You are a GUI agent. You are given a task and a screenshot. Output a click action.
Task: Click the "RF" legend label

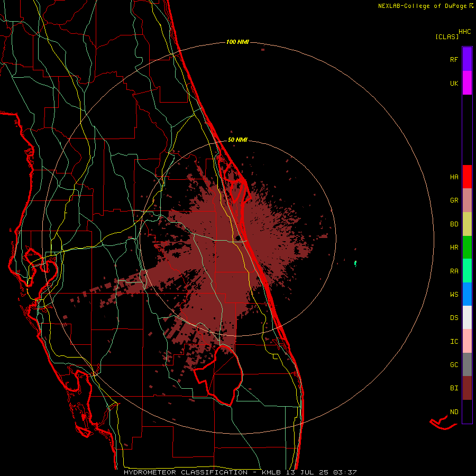(x=454, y=59)
